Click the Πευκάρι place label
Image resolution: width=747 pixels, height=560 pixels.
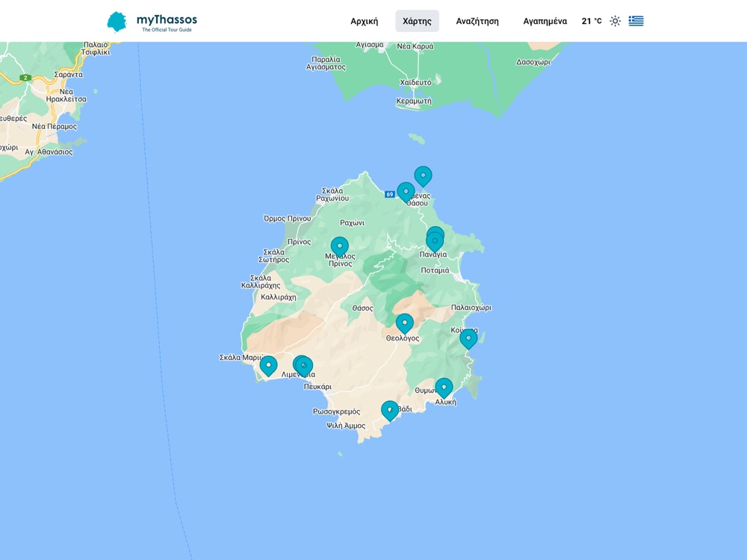tap(317, 387)
